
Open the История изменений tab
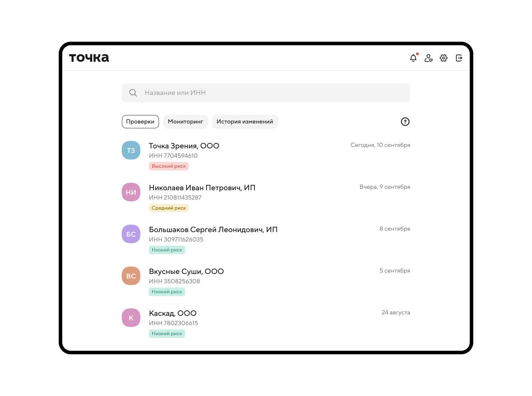[245, 122]
